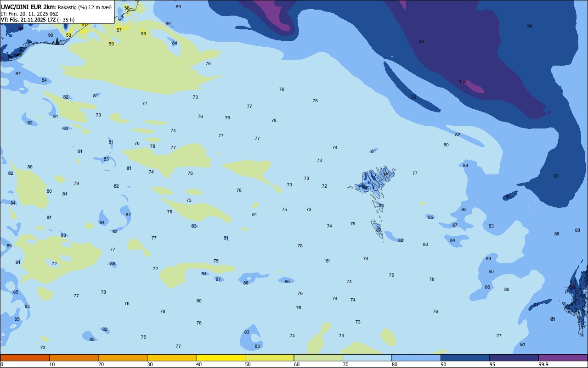This screenshot has height=368, width=588.
Task: Click the 0–10 dark red-orange legend swatch
Action: (x=25, y=357)
